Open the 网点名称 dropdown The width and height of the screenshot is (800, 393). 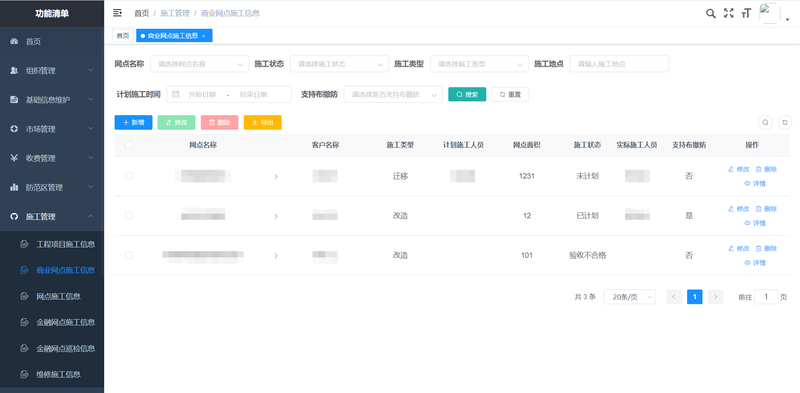click(x=199, y=64)
